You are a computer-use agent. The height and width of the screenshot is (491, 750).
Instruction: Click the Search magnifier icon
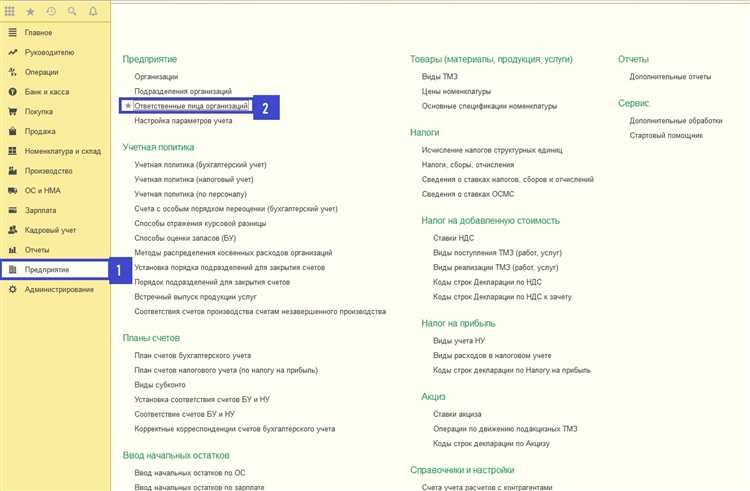point(72,11)
